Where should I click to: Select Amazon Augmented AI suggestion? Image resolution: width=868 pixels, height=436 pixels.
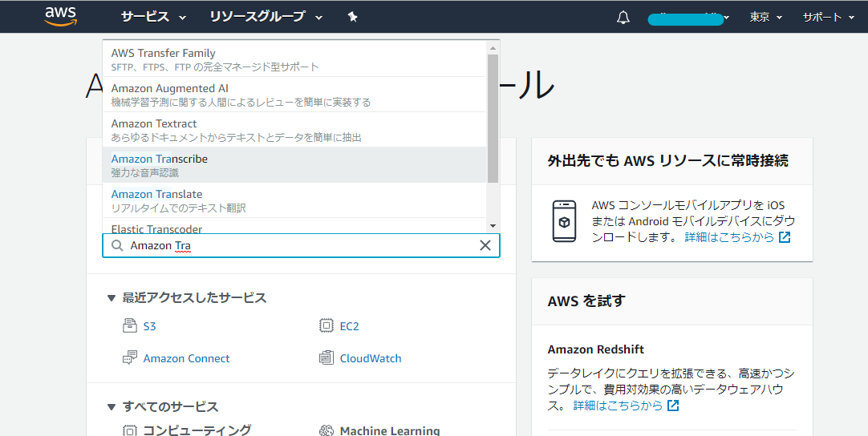click(x=294, y=95)
